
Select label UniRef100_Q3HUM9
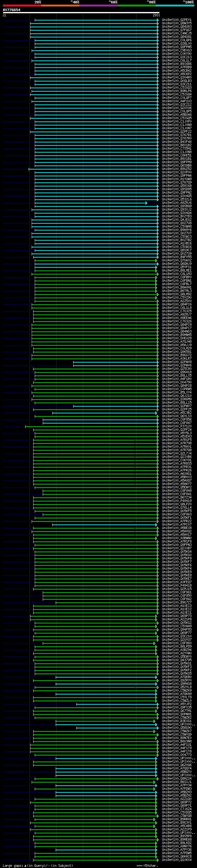(176, 399)
